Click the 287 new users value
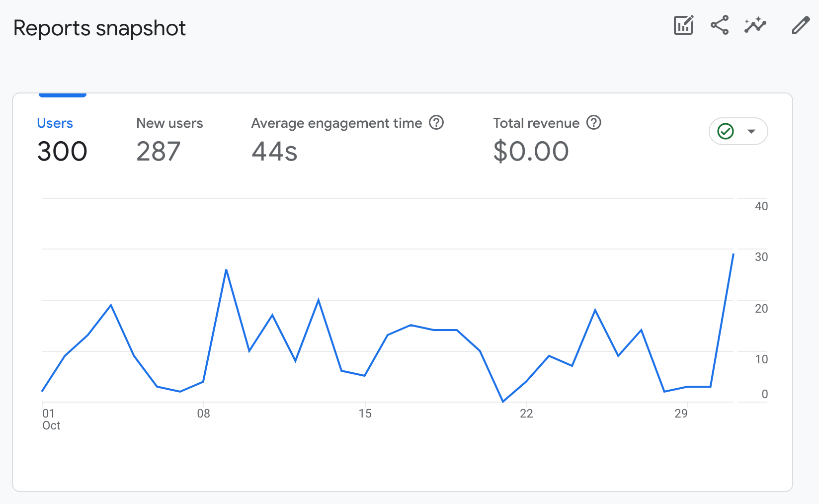This screenshot has width=819, height=504. 158,151
